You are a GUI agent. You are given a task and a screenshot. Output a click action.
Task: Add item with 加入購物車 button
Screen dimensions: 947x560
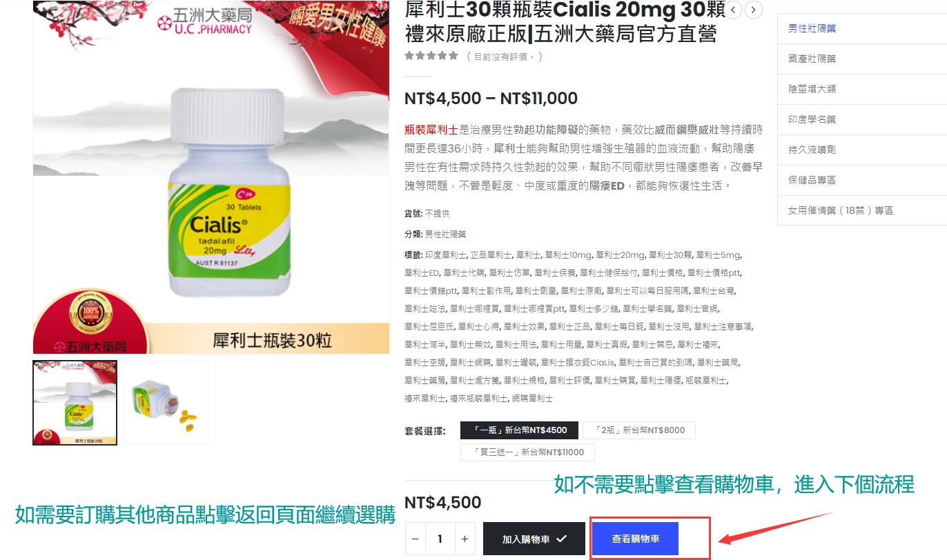534,539
